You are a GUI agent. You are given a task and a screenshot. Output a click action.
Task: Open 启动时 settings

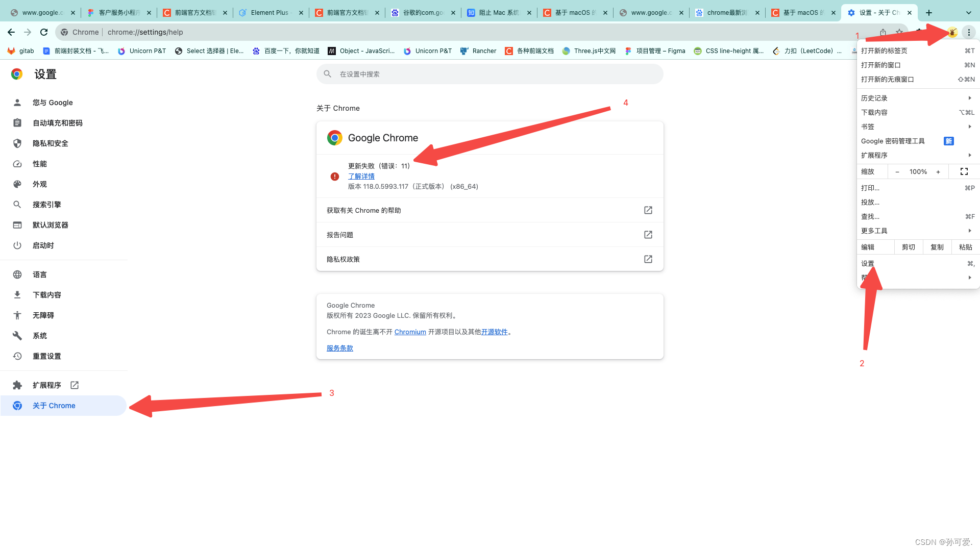point(63,245)
